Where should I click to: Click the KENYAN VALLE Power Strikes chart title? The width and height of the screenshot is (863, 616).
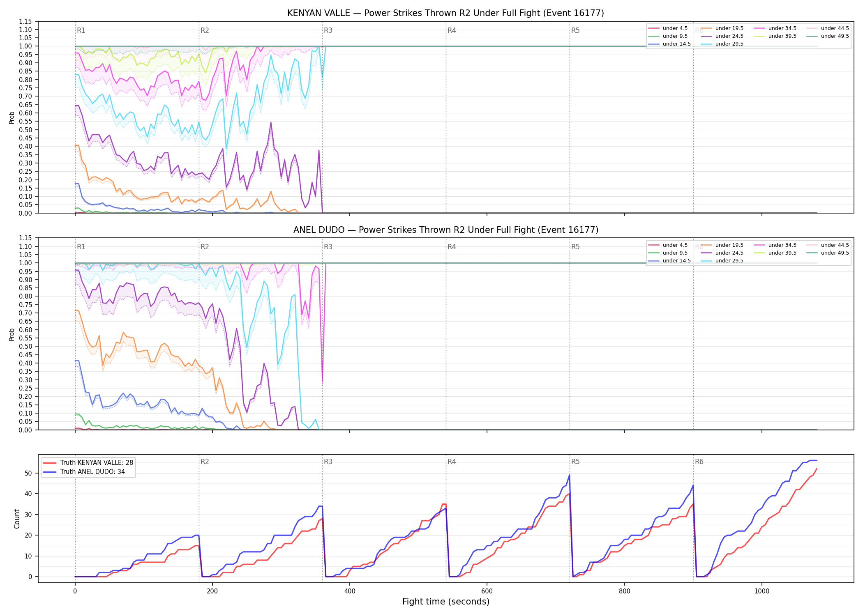pyautogui.click(x=445, y=13)
